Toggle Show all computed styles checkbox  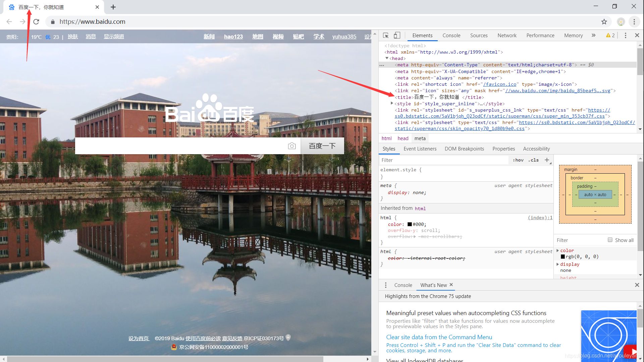point(610,240)
